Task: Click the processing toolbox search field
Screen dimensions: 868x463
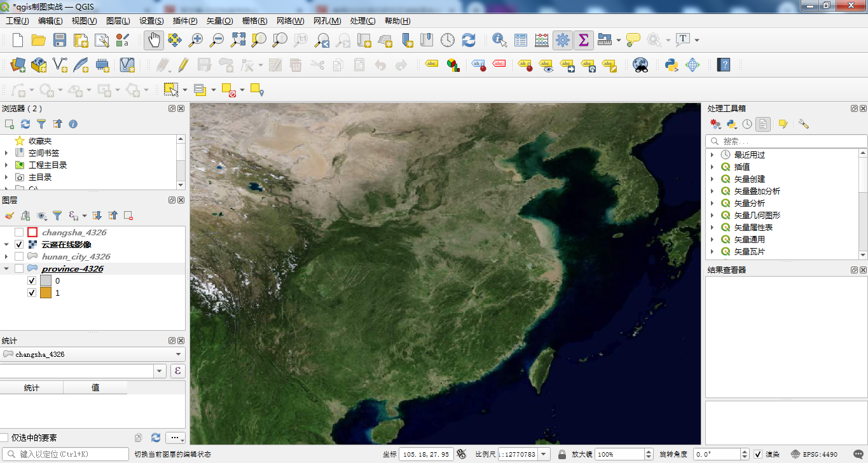Action: (786, 141)
